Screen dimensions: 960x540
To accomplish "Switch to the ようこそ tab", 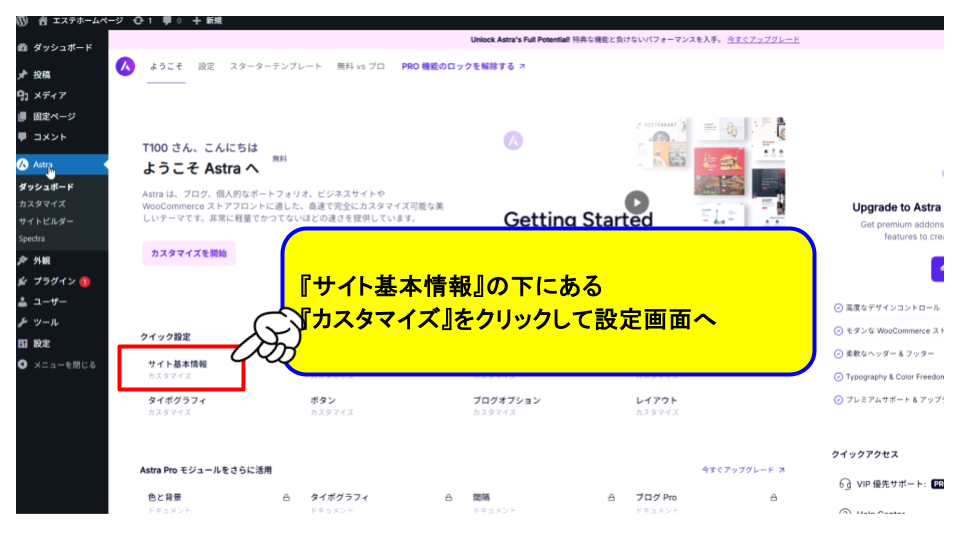I will pos(167,66).
